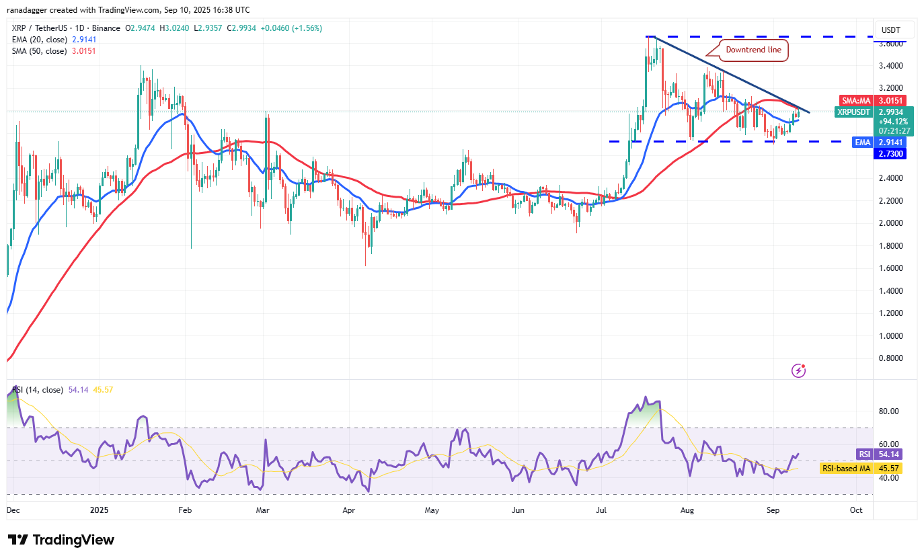Image resolution: width=924 pixels, height=560 pixels.
Task: Click the TradingView logo in the bottom corner
Action: click(61, 540)
